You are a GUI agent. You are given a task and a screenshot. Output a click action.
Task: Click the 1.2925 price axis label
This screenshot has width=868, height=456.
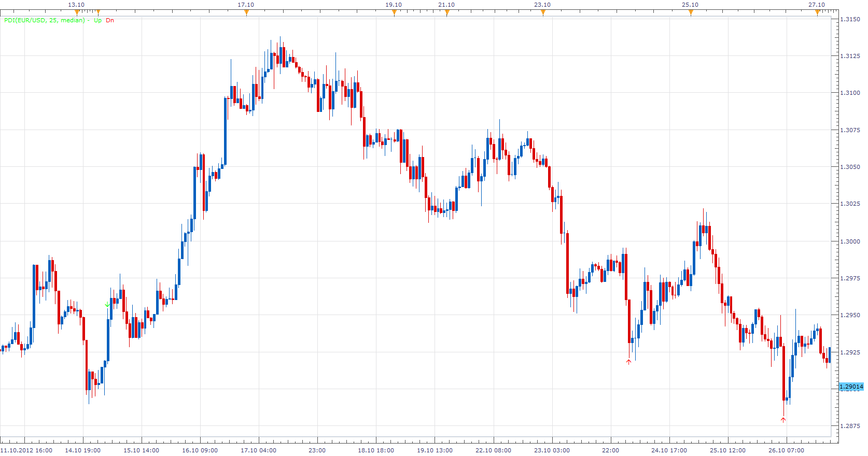click(x=850, y=352)
